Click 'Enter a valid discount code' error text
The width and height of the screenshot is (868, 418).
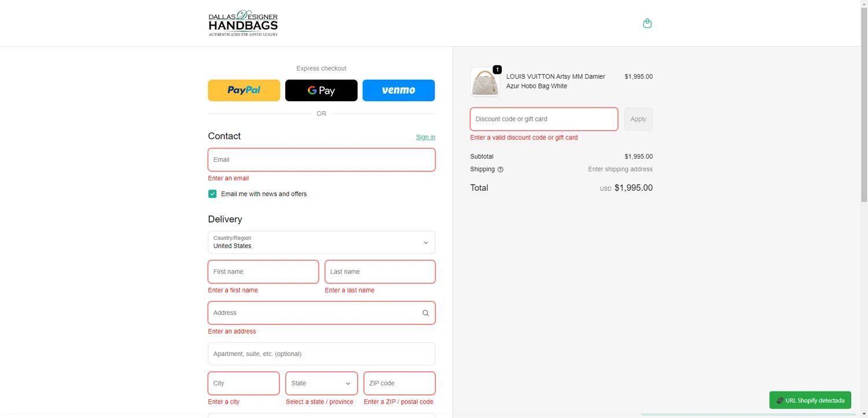(524, 138)
